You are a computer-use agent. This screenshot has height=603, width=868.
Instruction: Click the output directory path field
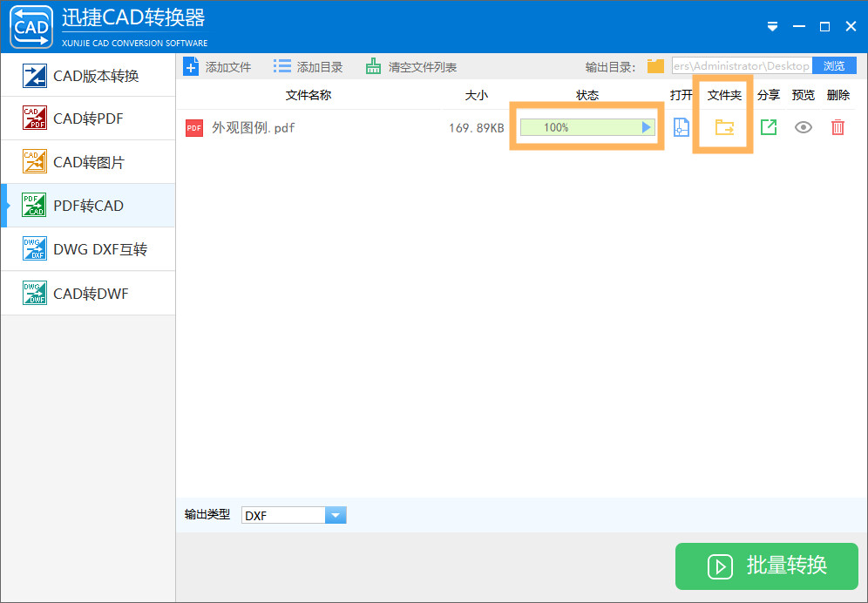coord(743,66)
